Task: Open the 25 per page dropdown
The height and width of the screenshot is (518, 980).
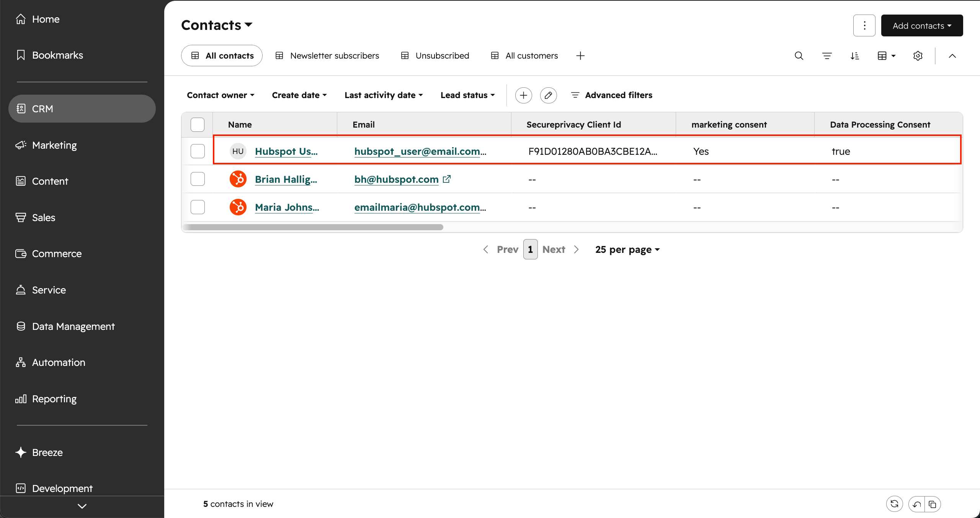Action: tap(627, 249)
